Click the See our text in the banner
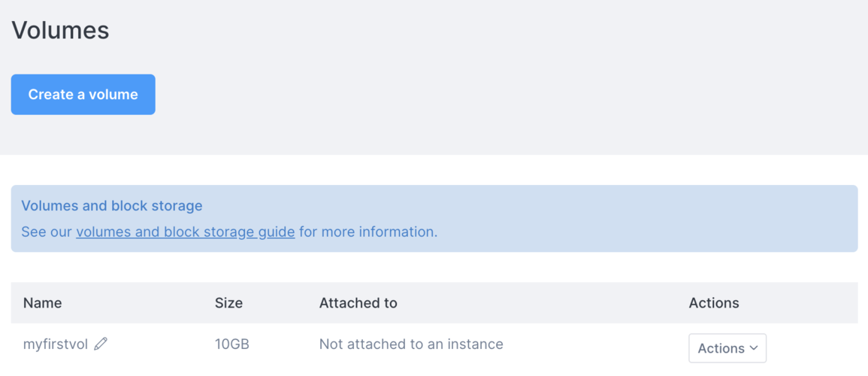The height and width of the screenshot is (376, 868). coord(47,232)
